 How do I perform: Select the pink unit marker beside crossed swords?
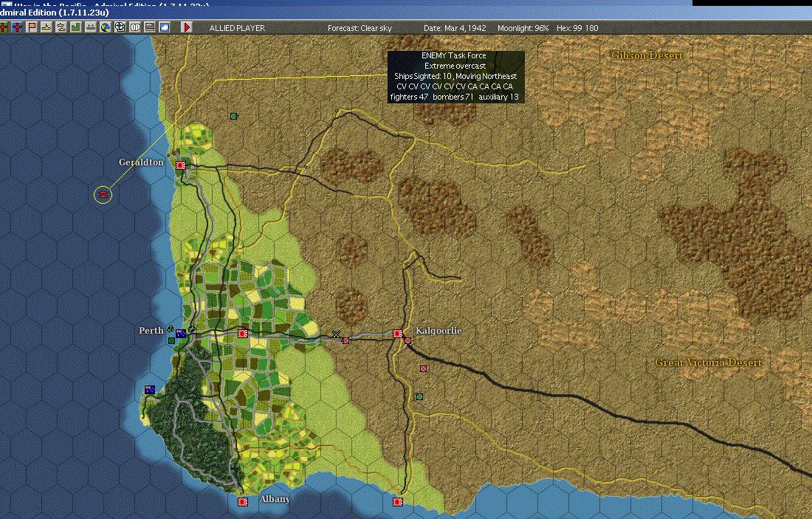click(346, 340)
